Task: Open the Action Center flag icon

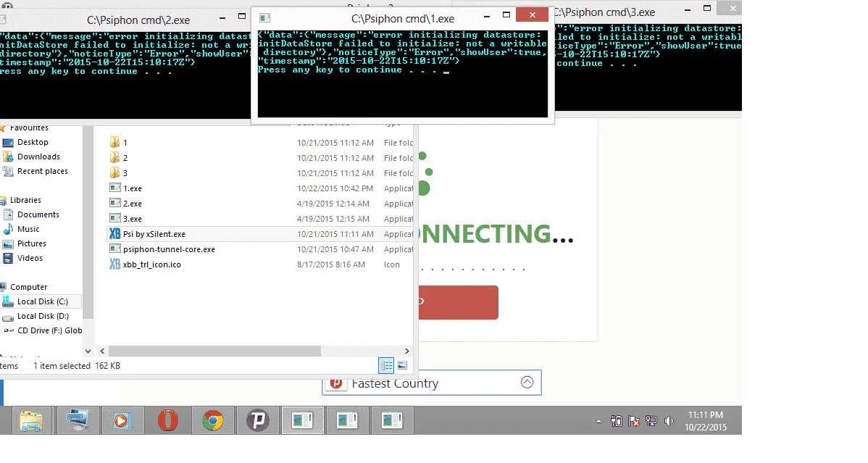Action: (x=634, y=422)
